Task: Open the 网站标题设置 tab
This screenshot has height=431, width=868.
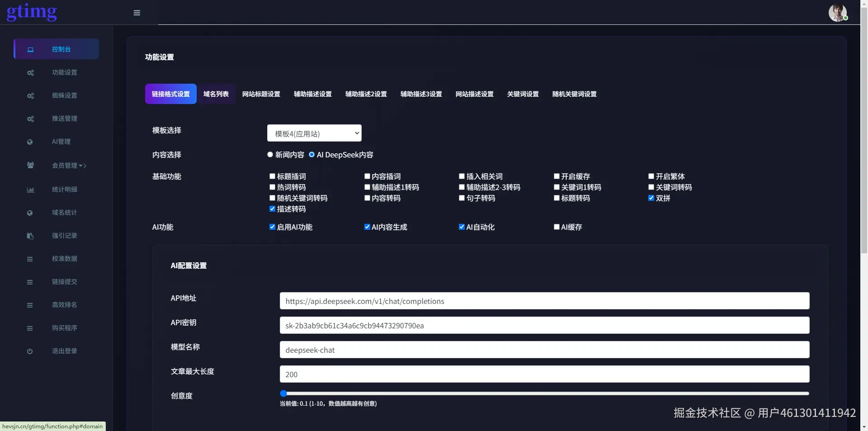Action: [x=261, y=94]
